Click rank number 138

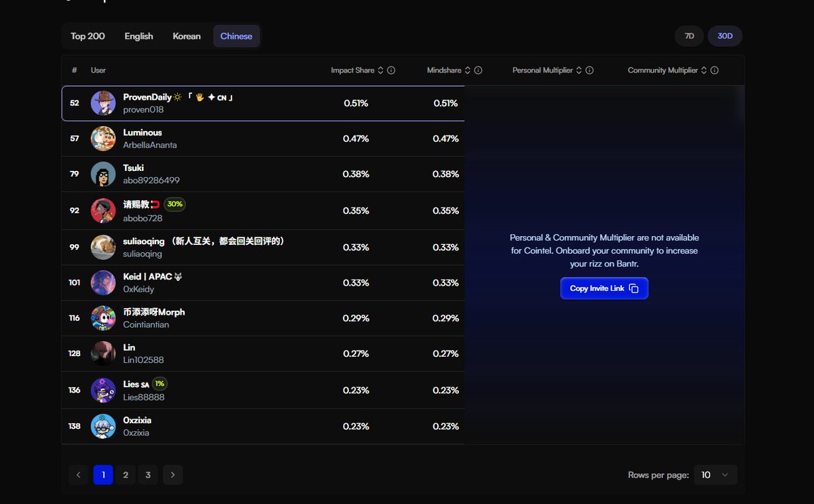click(74, 426)
